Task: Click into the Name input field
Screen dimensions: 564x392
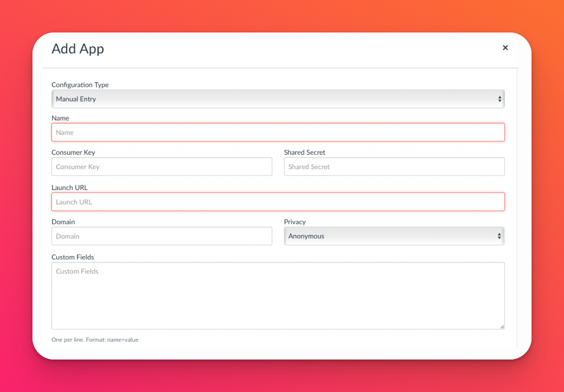Action: point(278,132)
